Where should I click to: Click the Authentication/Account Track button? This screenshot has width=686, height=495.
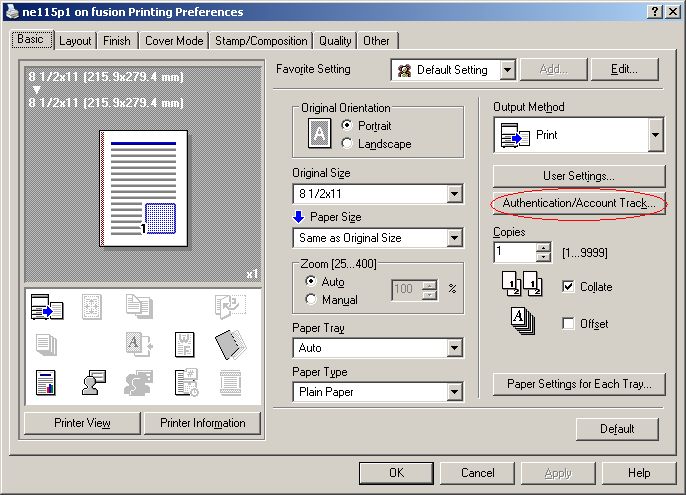pos(578,203)
